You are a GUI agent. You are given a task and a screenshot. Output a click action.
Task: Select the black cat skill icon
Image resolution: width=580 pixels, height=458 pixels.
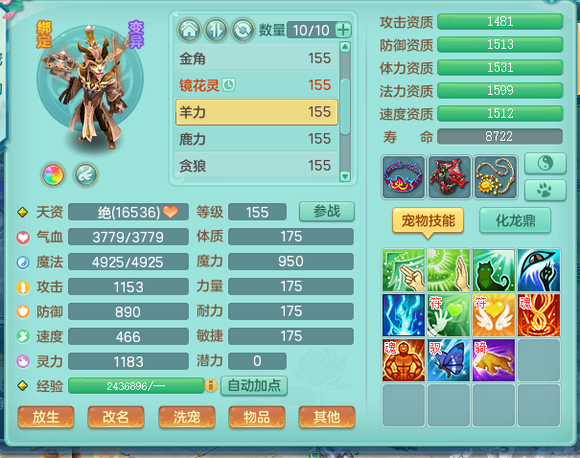tap(494, 270)
